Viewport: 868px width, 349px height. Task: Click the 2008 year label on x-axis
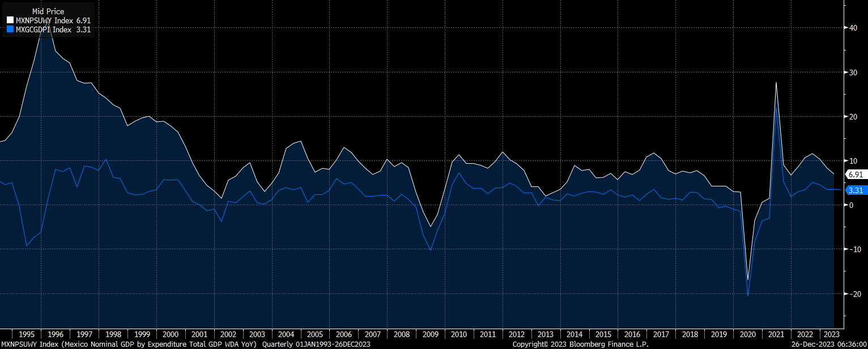pyautogui.click(x=402, y=334)
